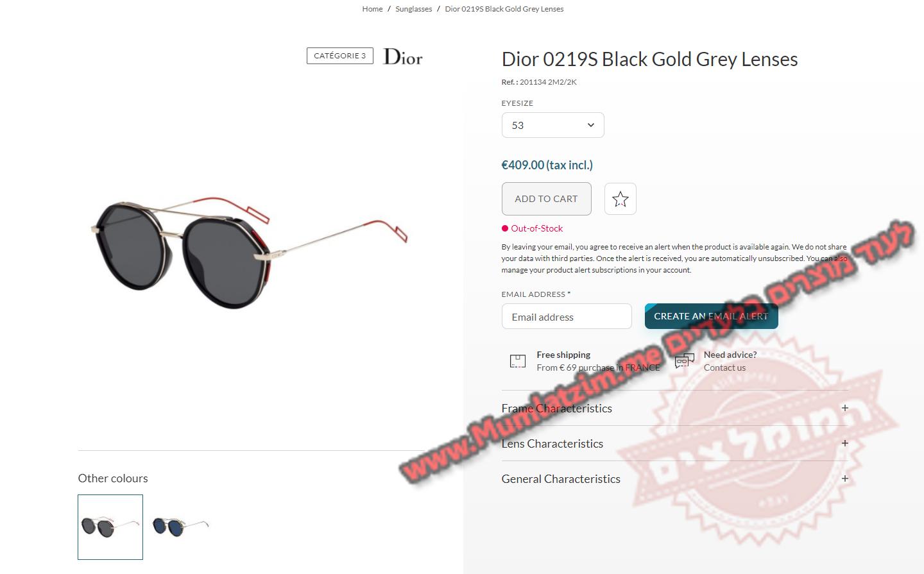Open the eyesize 53 dropdown
924x574 pixels.
pyautogui.click(x=552, y=125)
